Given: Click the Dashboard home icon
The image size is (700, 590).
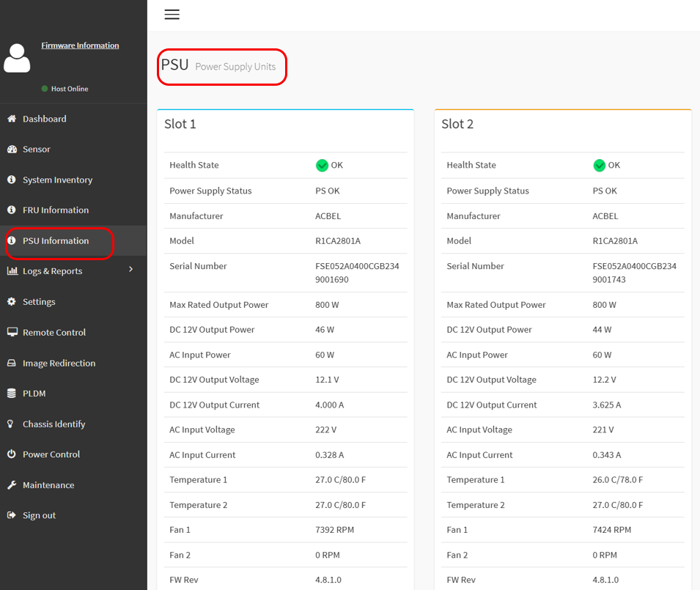Looking at the screenshot, I should (12, 118).
